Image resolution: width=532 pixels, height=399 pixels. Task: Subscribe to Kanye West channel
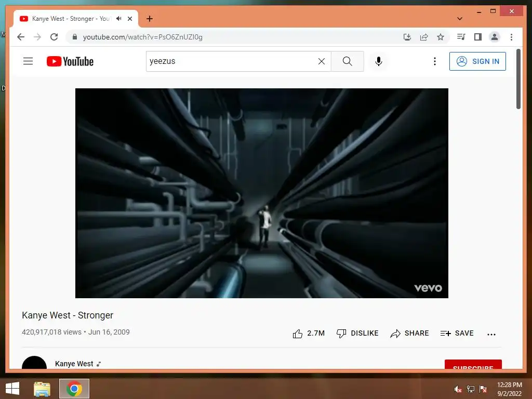473,364
